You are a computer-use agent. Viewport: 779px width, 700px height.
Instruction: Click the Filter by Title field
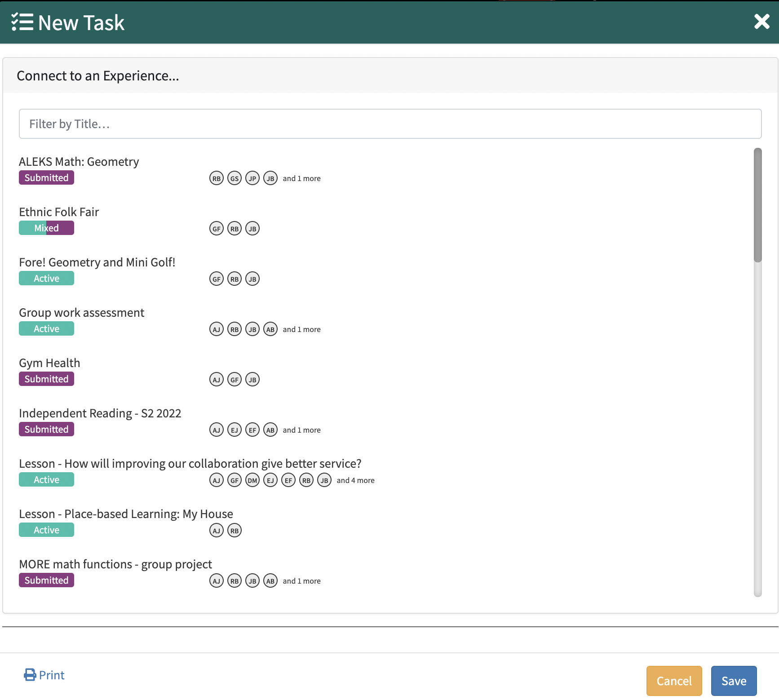point(390,124)
